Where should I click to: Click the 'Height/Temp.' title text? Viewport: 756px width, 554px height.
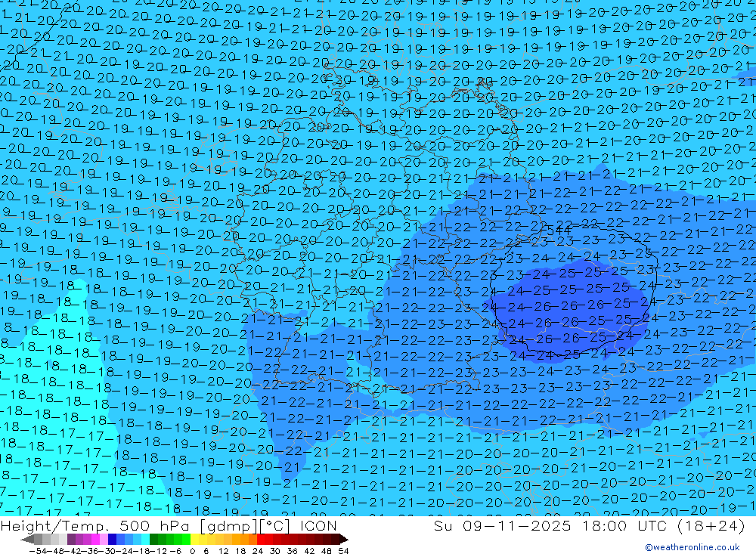click(x=54, y=527)
